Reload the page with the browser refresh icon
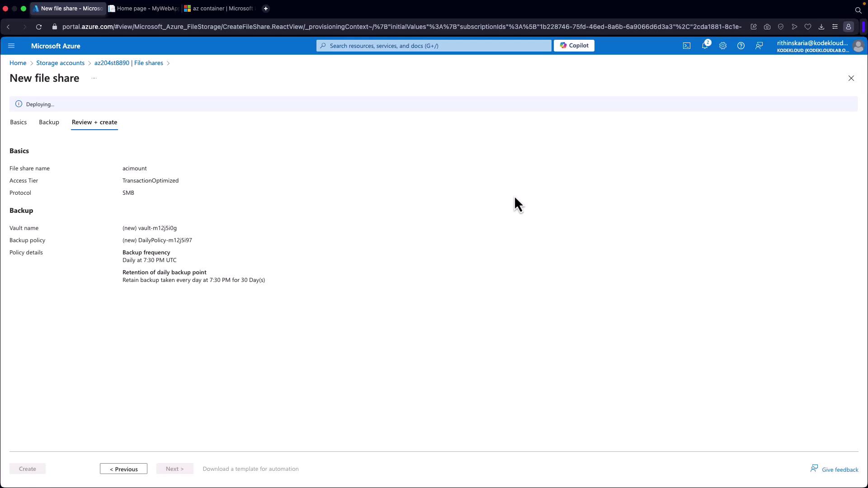This screenshot has height=488, width=868. tap(39, 27)
